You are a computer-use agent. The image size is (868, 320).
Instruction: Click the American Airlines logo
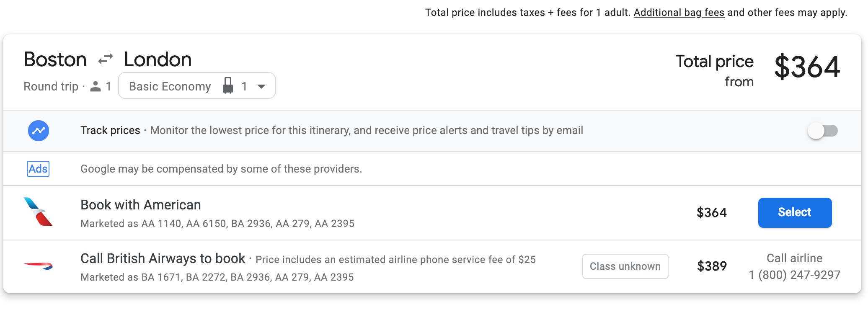pos(39,212)
